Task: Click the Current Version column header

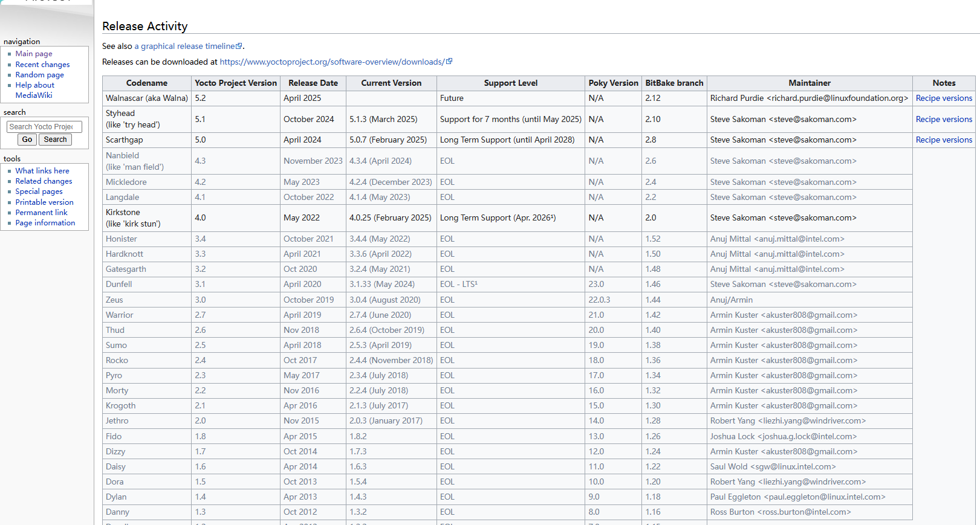Action: 391,83
